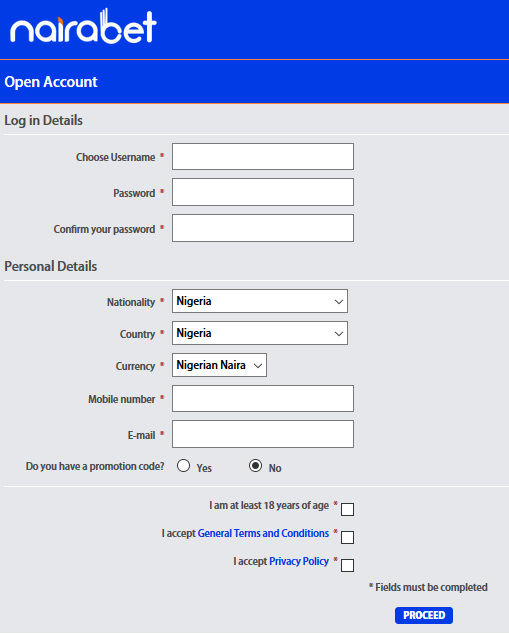The width and height of the screenshot is (509, 634).
Task: Tick the General Terms and Conditions checkbox
Action: click(347, 537)
